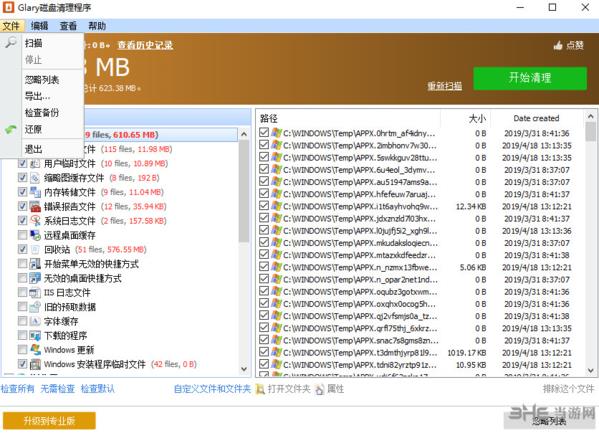
Task: Click the error report files icon
Action: tap(35, 206)
